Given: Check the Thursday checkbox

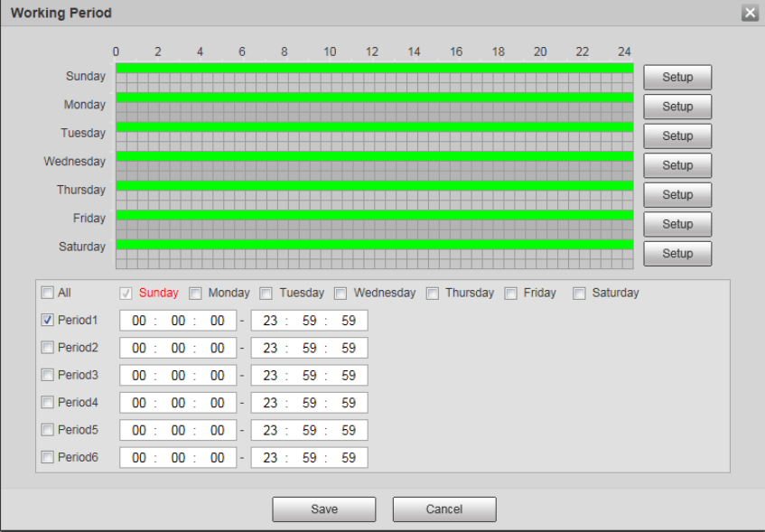Looking at the screenshot, I should [x=433, y=294].
